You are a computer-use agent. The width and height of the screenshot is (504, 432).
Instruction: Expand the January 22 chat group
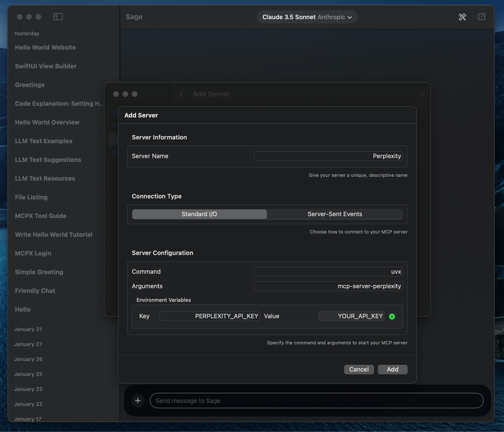click(x=28, y=404)
